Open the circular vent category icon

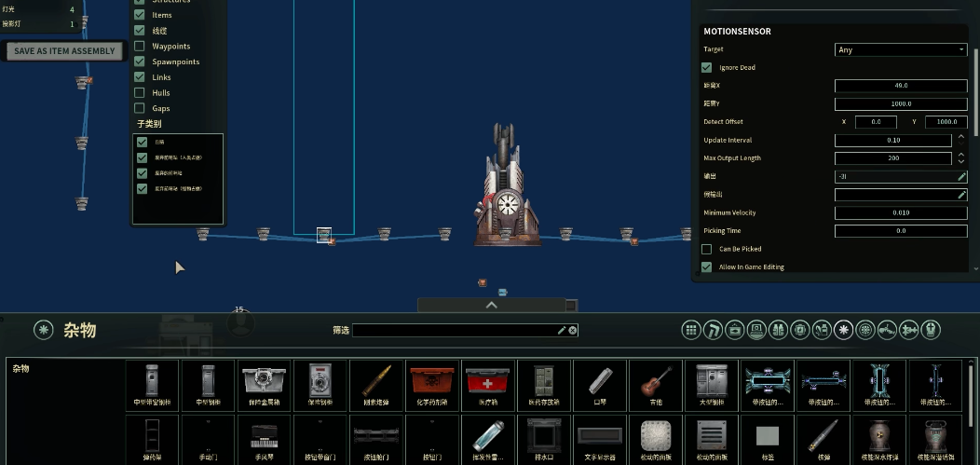[x=865, y=330]
